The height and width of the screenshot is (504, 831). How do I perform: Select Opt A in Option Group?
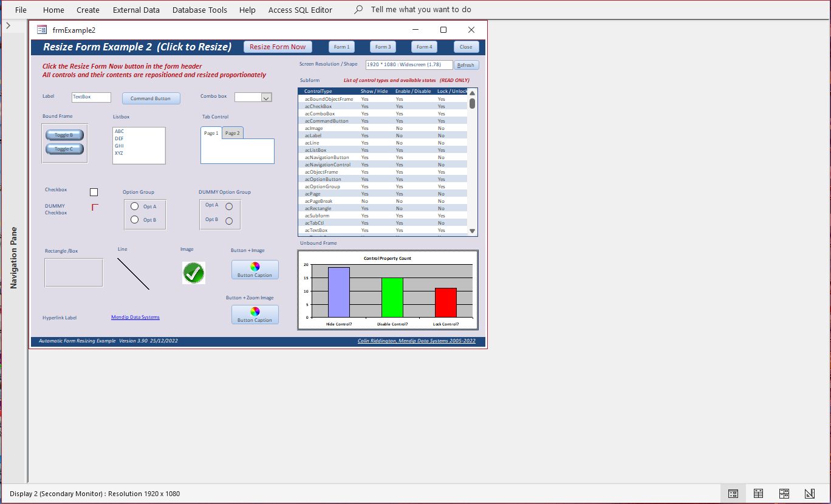coord(135,206)
